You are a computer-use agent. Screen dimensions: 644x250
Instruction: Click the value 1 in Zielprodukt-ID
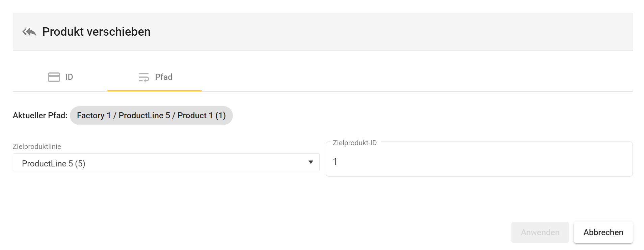335,162
